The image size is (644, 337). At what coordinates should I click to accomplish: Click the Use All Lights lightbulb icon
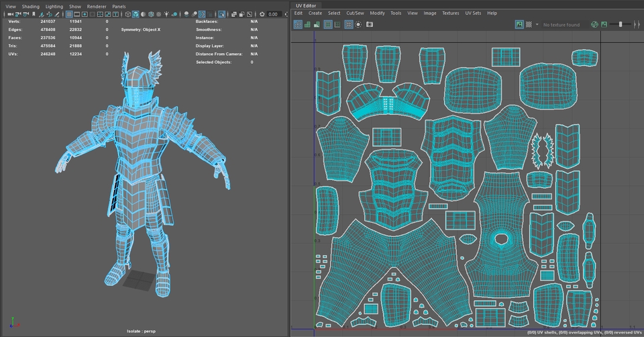pos(166,14)
